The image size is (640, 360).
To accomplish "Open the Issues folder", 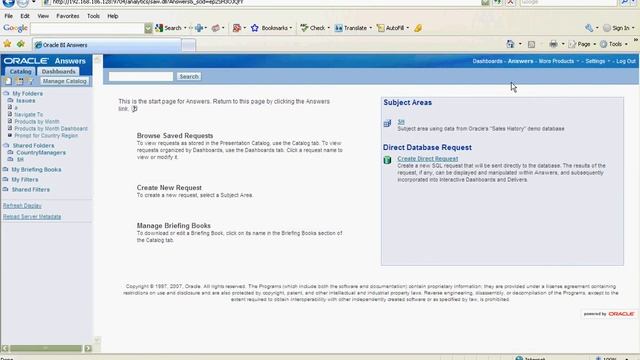I will pos(26,100).
